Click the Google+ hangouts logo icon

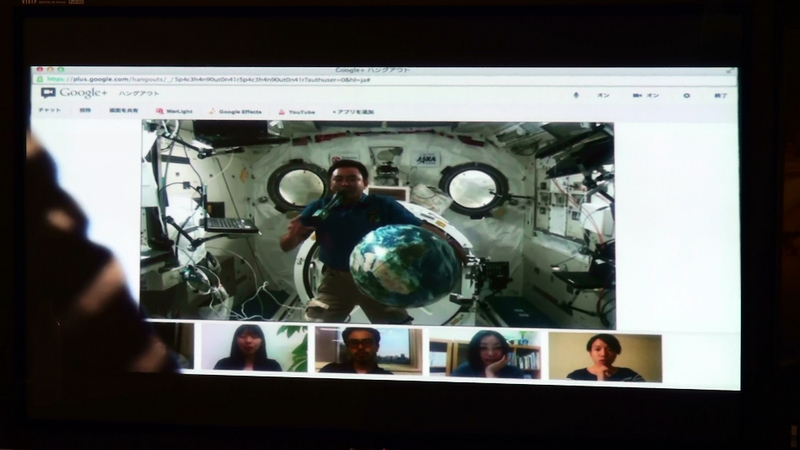(x=48, y=92)
